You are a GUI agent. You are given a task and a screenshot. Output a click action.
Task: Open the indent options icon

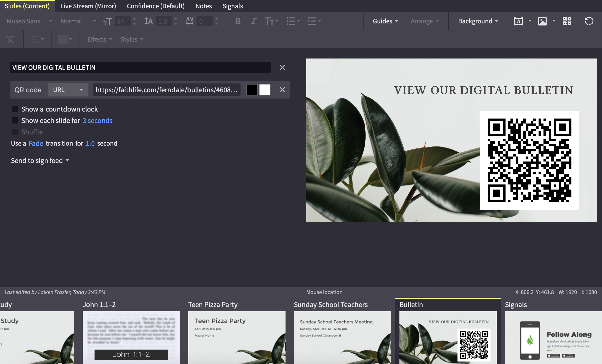(314, 21)
